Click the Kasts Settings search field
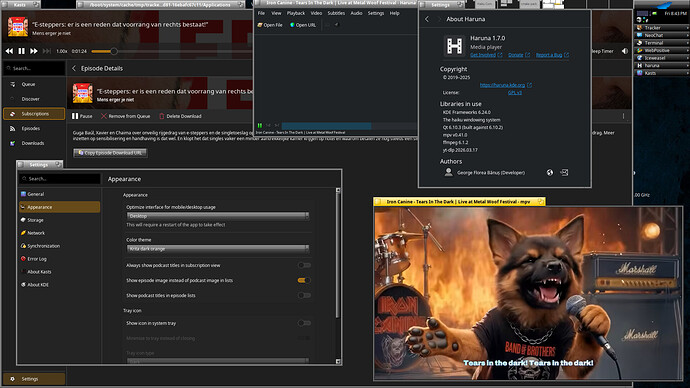Viewport: 690px width, 388px height. [59, 179]
